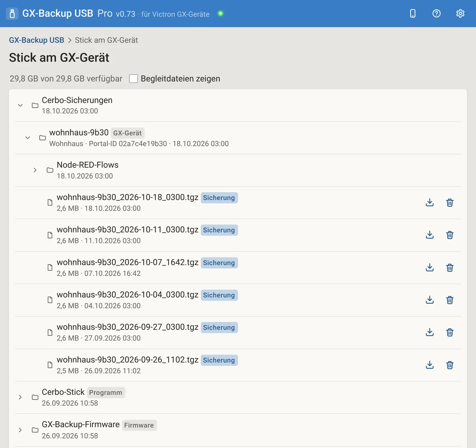Expand the Node-RED-Flows folder

coord(35,170)
